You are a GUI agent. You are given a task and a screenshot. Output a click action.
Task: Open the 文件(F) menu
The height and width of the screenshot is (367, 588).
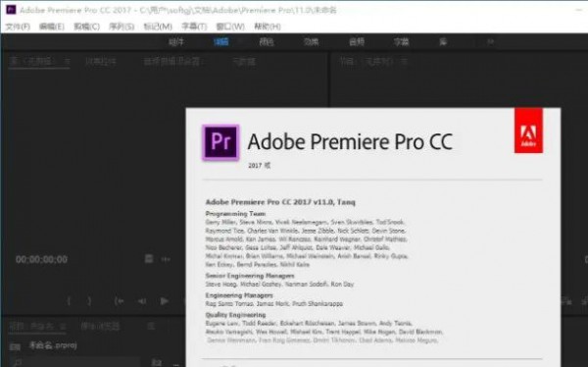click(18, 26)
